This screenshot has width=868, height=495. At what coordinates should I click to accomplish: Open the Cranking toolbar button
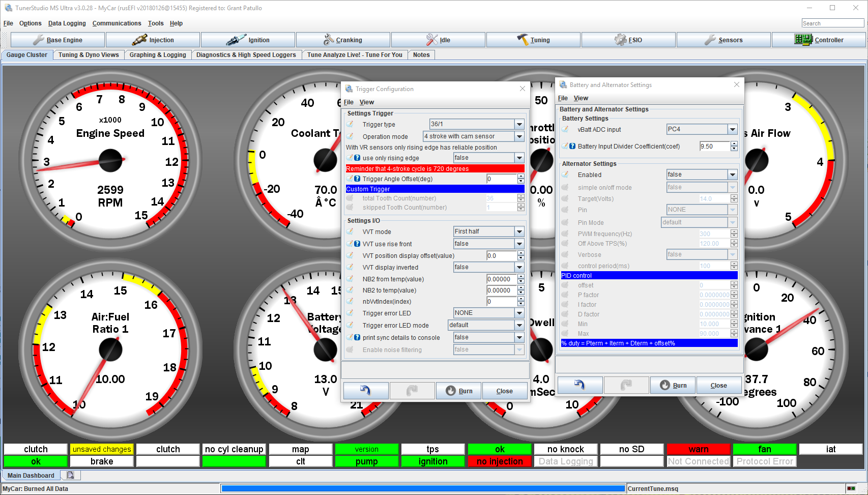click(343, 40)
